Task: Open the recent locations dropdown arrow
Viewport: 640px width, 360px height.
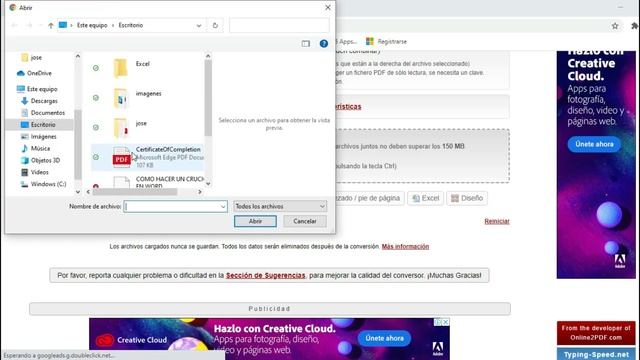Action: coord(40,25)
